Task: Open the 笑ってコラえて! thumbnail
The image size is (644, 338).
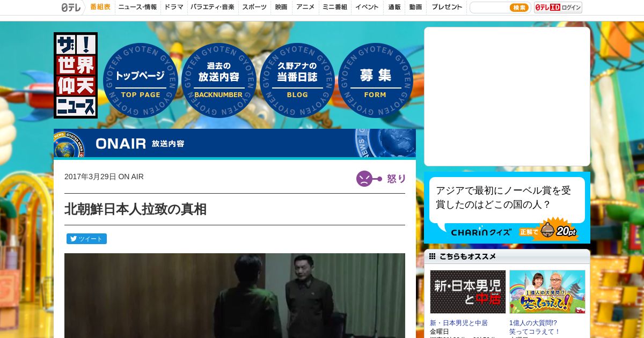Action: [547, 292]
